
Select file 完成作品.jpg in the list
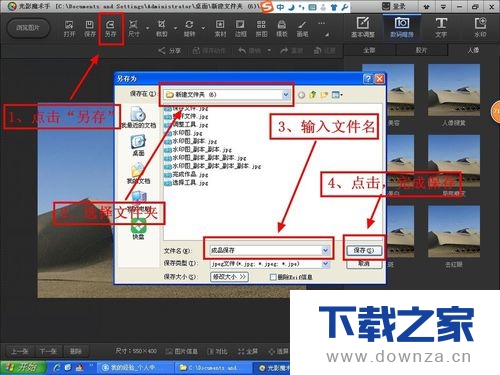tap(186, 174)
